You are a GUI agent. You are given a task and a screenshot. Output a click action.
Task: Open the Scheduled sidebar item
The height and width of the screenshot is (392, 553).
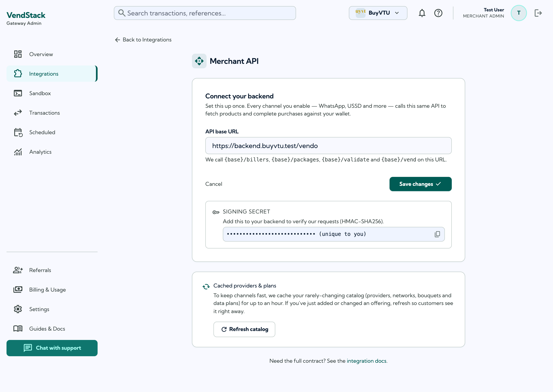pos(52,132)
